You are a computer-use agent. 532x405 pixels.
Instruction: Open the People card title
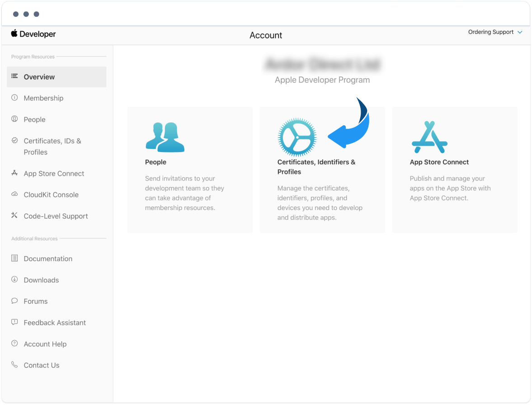coord(156,162)
